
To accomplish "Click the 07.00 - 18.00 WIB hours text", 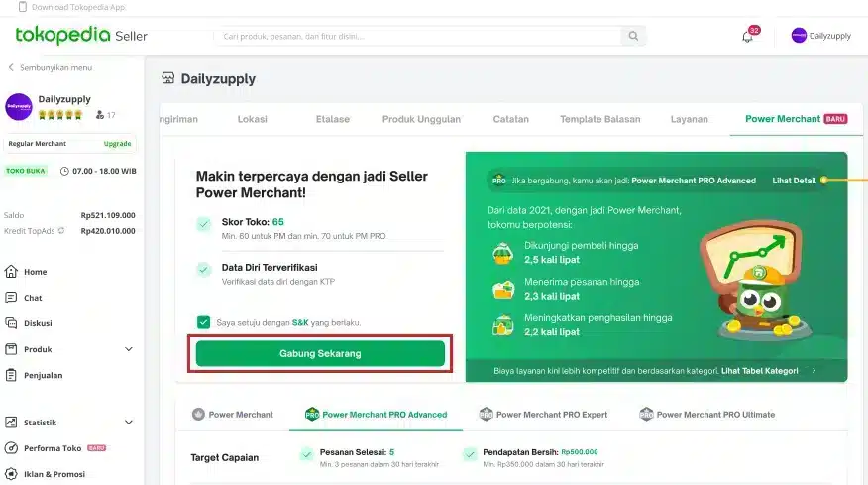I will 104,171.
